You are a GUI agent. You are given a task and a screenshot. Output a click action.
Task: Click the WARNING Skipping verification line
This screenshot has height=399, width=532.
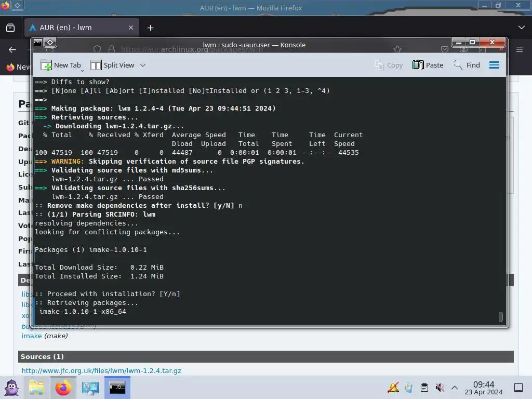click(170, 162)
